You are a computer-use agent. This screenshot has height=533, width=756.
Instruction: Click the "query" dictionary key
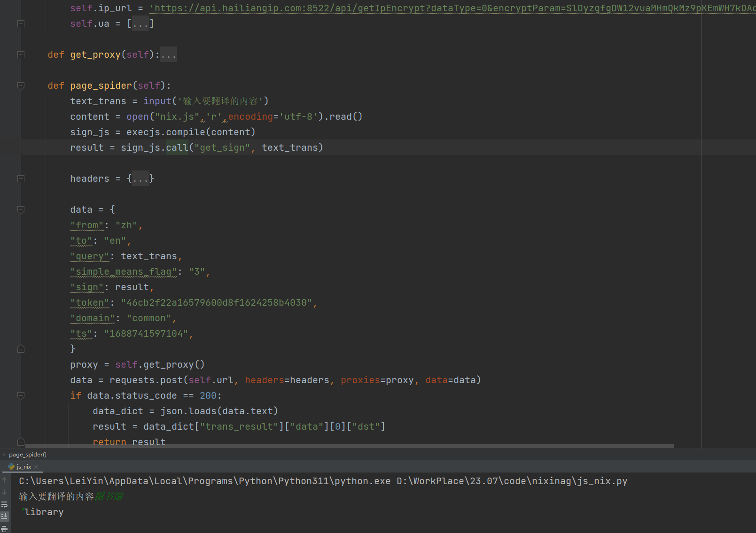(90, 256)
